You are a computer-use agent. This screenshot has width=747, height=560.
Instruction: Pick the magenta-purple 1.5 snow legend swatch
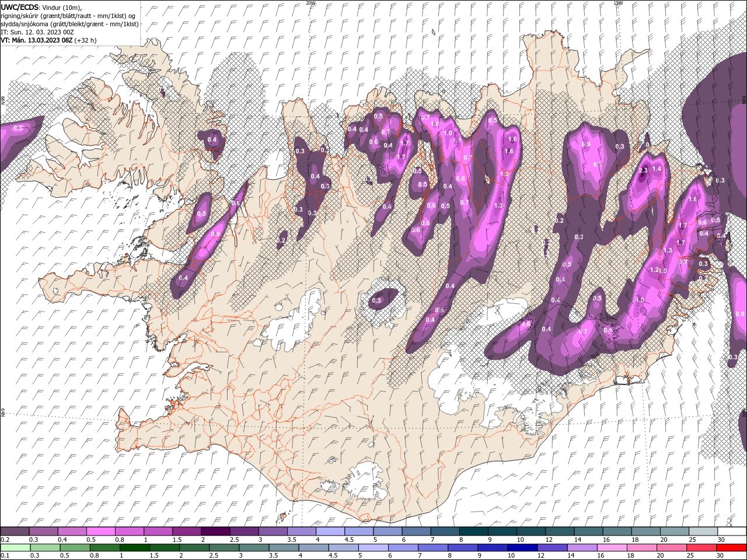click(x=186, y=531)
